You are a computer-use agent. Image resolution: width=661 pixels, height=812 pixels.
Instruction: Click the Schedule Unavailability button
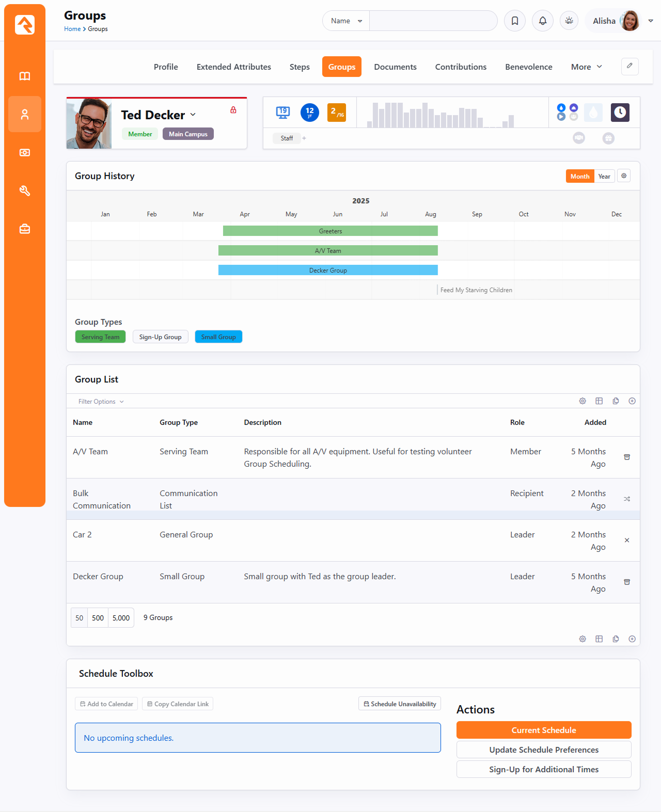[400, 704]
